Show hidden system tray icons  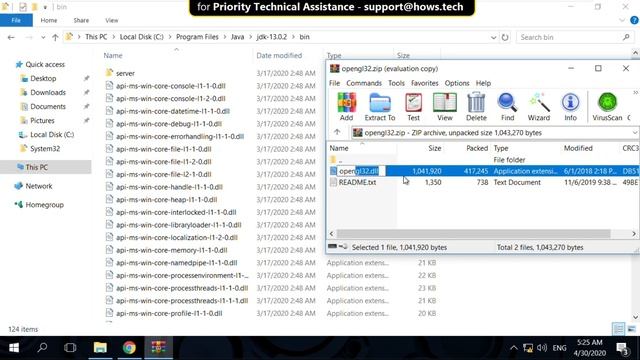click(513, 348)
